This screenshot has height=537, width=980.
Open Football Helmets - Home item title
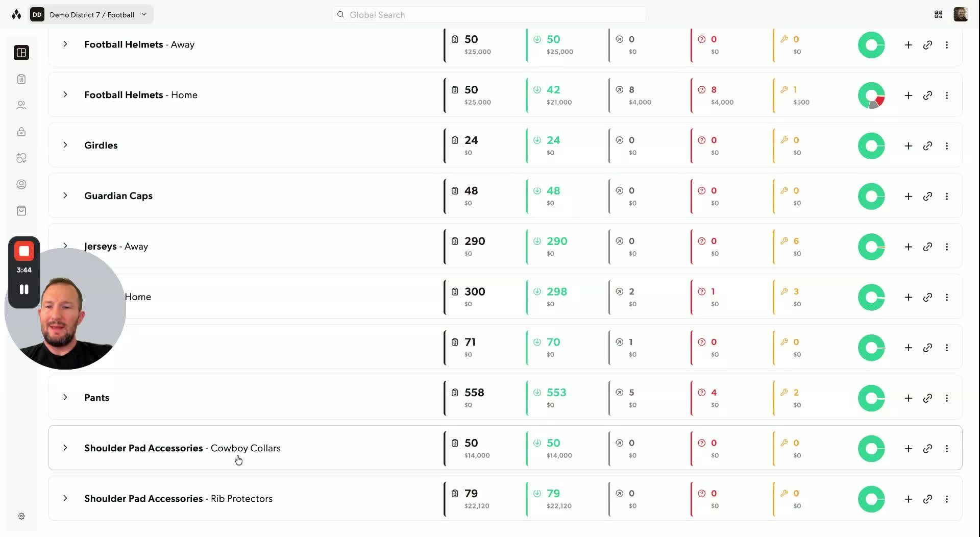click(141, 95)
